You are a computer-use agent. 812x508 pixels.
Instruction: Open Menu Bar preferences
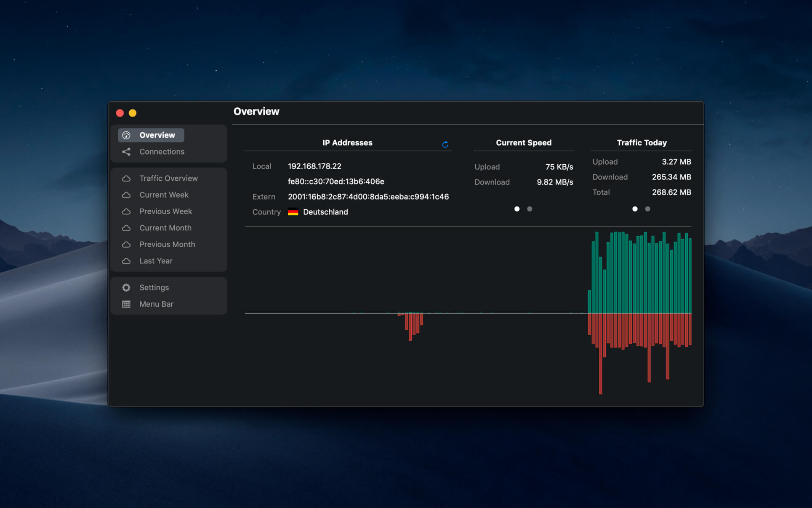tap(156, 304)
